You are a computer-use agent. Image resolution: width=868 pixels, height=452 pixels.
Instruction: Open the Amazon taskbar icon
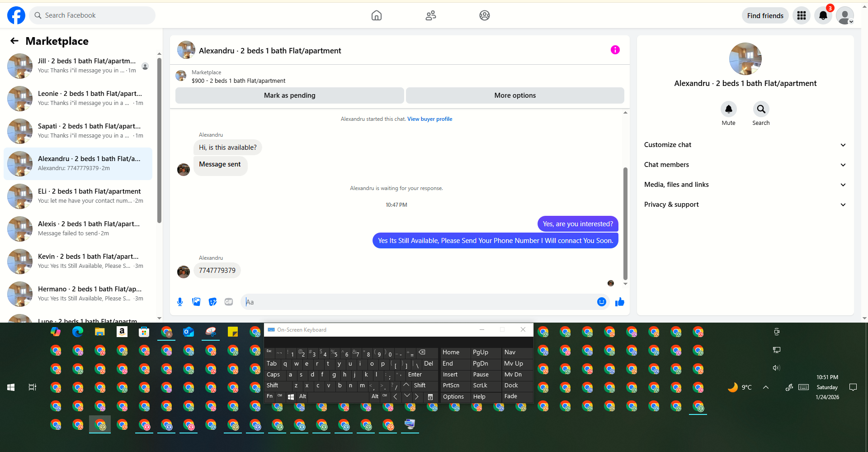click(x=122, y=332)
